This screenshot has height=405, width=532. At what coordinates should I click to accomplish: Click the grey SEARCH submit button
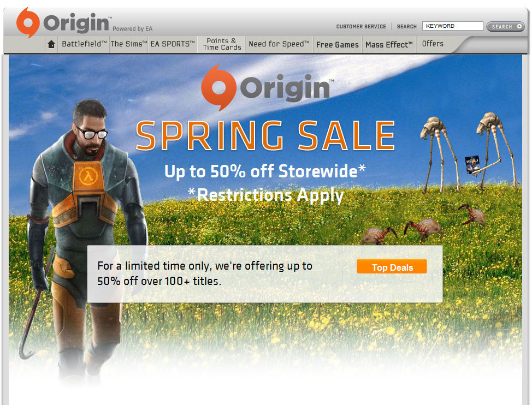click(505, 26)
